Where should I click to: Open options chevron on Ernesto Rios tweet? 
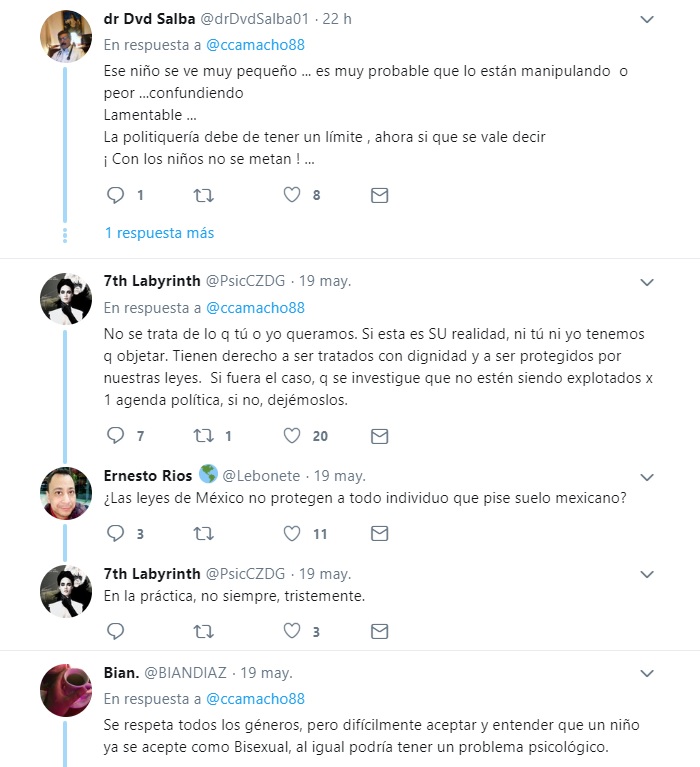coord(647,477)
